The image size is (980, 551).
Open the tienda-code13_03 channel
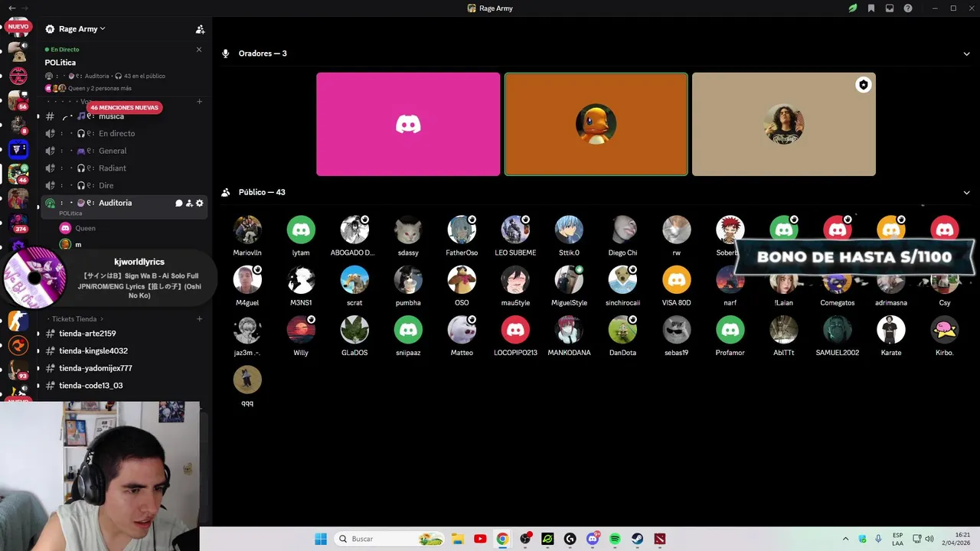pyautogui.click(x=125, y=386)
